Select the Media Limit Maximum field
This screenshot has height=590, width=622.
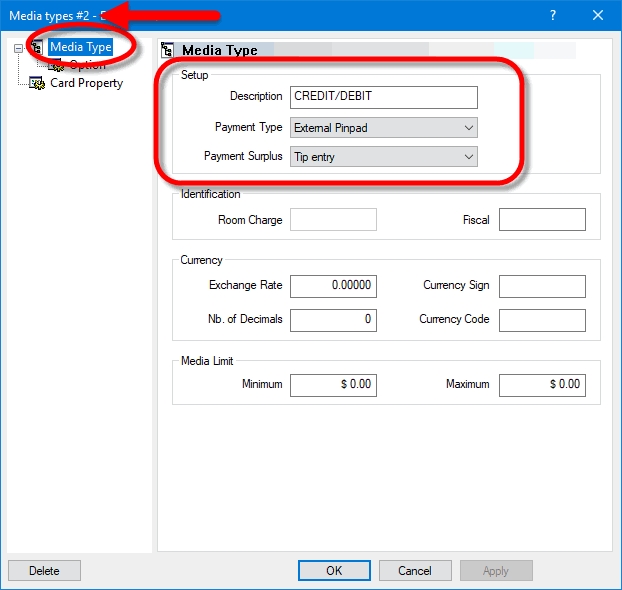point(542,385)
